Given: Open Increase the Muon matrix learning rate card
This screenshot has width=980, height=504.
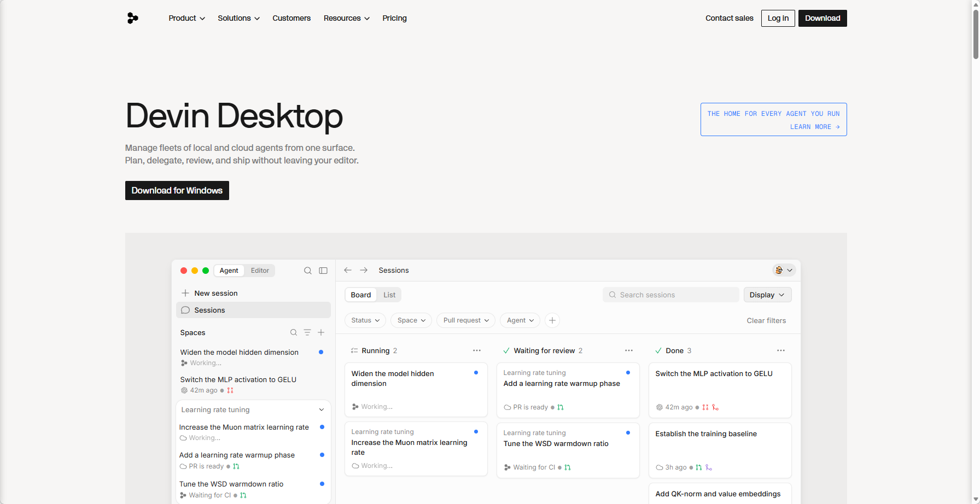Looking at the screenshot, I should (x=416, y=449).
